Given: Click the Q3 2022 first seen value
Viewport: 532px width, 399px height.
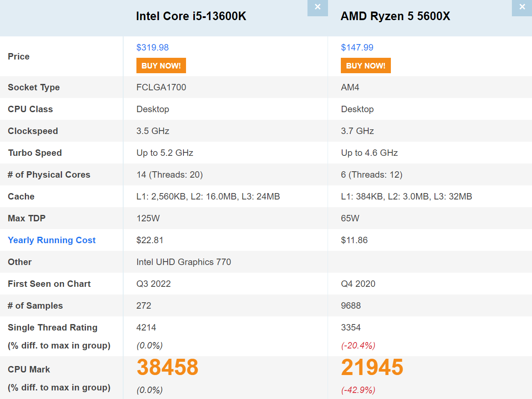Looking at the screenshot, I should (x=154, y=284).
